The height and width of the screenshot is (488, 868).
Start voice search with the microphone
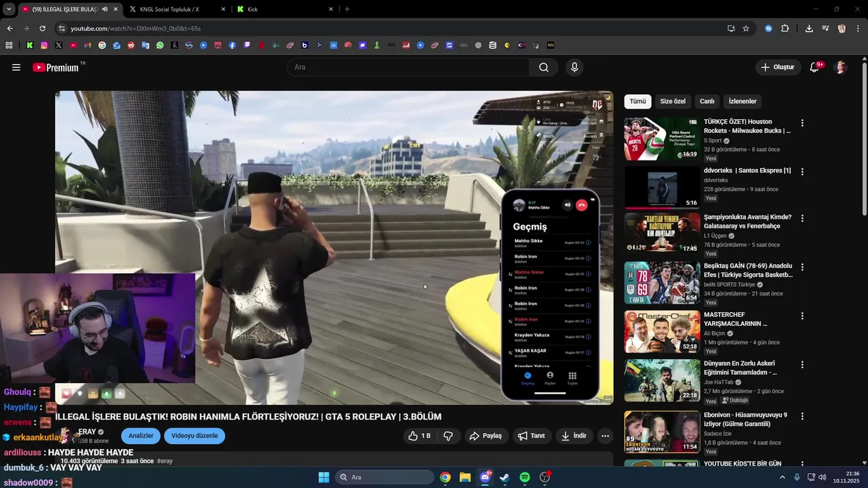574,67
